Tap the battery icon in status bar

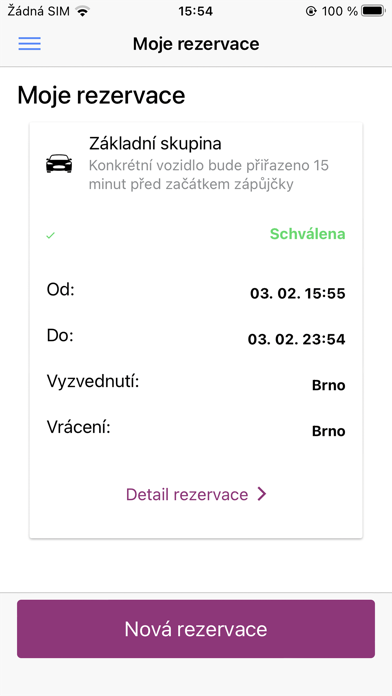point(373,11)
